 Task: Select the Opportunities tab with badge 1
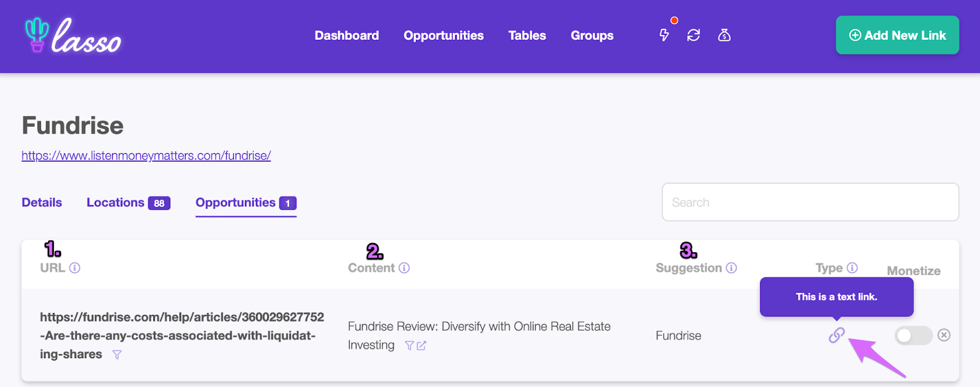[x=246, y=203]
